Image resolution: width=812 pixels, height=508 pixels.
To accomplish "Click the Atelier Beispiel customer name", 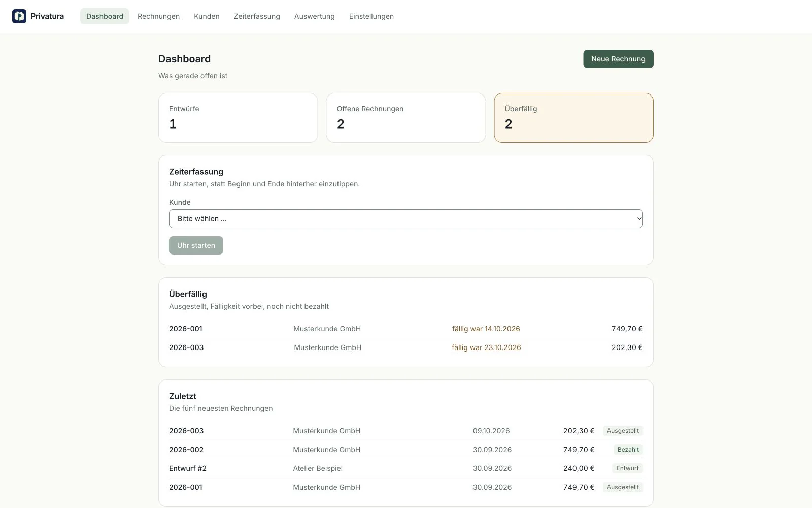I will (x=318, y=468).
